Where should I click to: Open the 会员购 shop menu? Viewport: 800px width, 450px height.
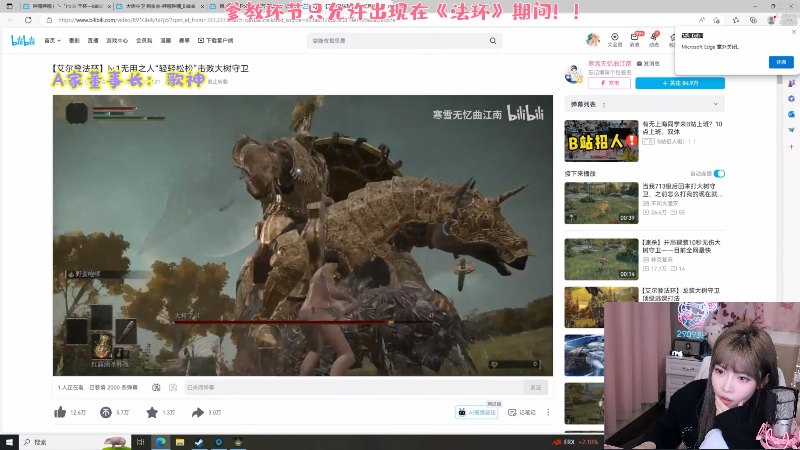[x=144, y=40]
